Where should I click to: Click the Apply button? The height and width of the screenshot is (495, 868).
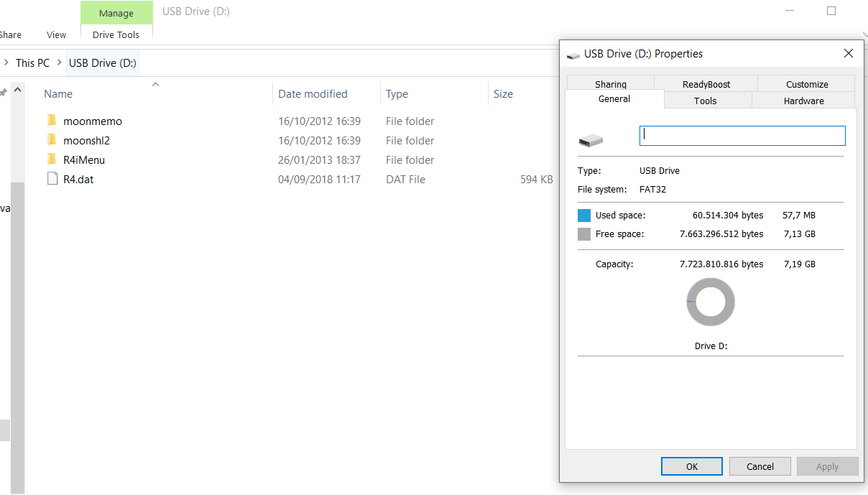pos(827,466)
